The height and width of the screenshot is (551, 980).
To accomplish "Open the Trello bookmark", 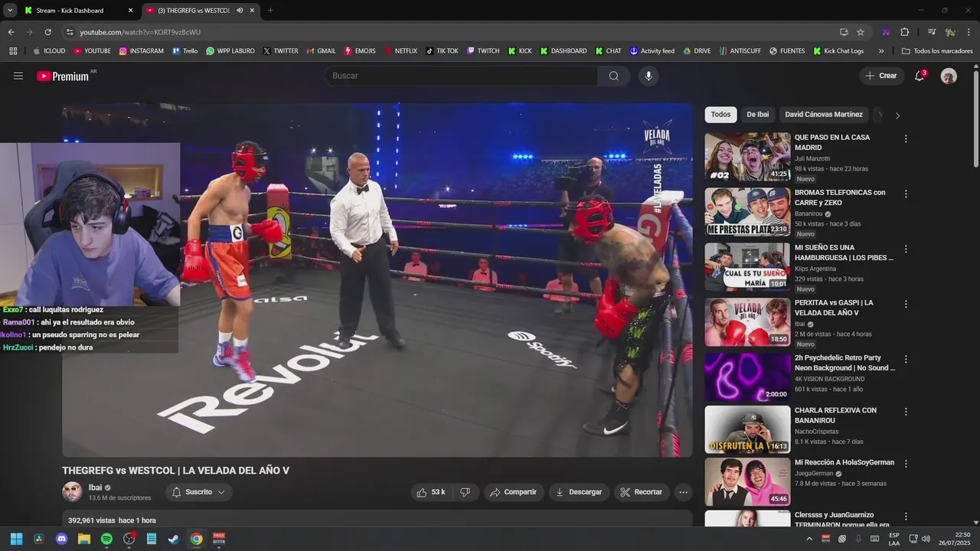I will [185, 51].
